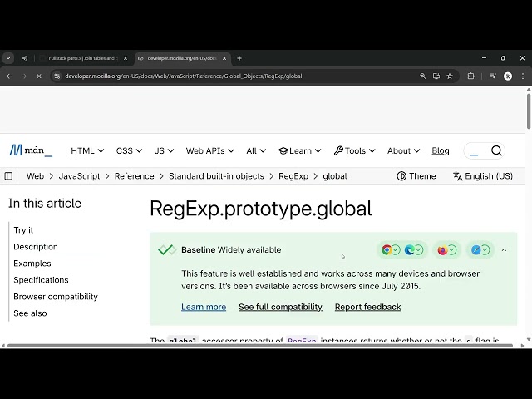Click the MDN logo
The width and height of the screenshot is (532, 399).
31,150
